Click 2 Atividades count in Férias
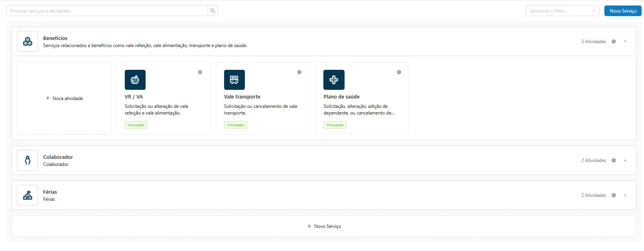Image resolution: width=644 pixels, height=251 pixels. pos(593,195)
